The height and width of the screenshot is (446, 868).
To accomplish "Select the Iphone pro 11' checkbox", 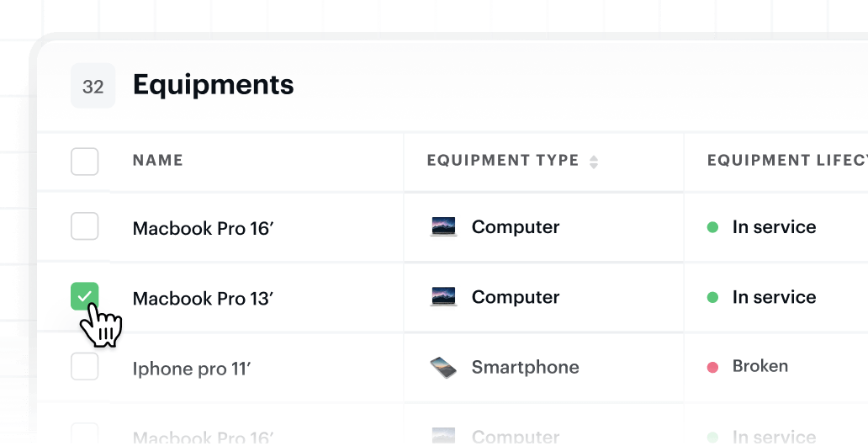I will (85, 366).
